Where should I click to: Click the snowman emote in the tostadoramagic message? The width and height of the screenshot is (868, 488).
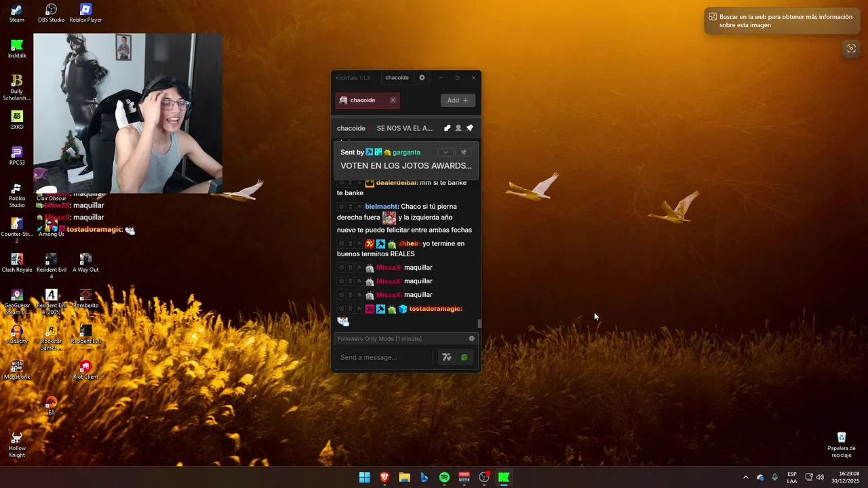click(343, 321)
